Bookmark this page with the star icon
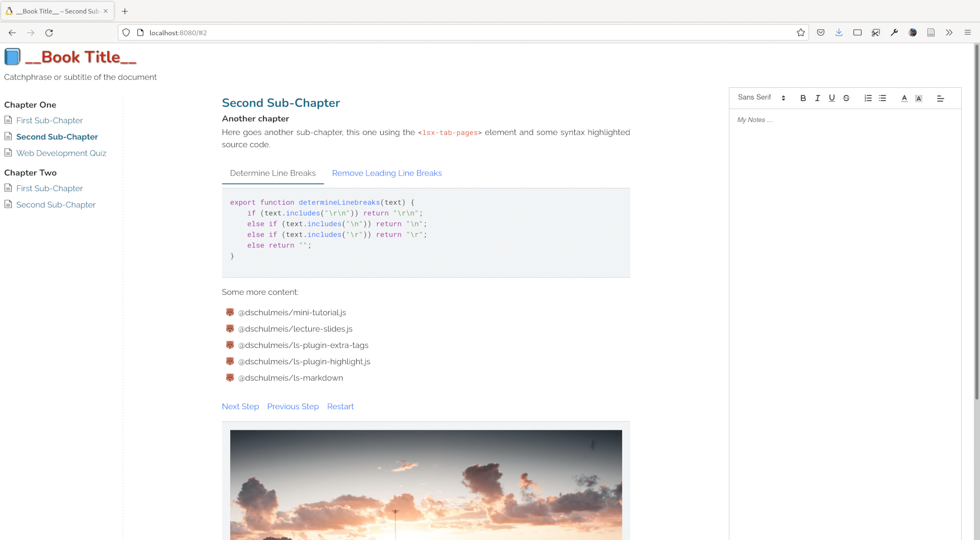Viewport: 980px width, 540px height. [800, 33]
